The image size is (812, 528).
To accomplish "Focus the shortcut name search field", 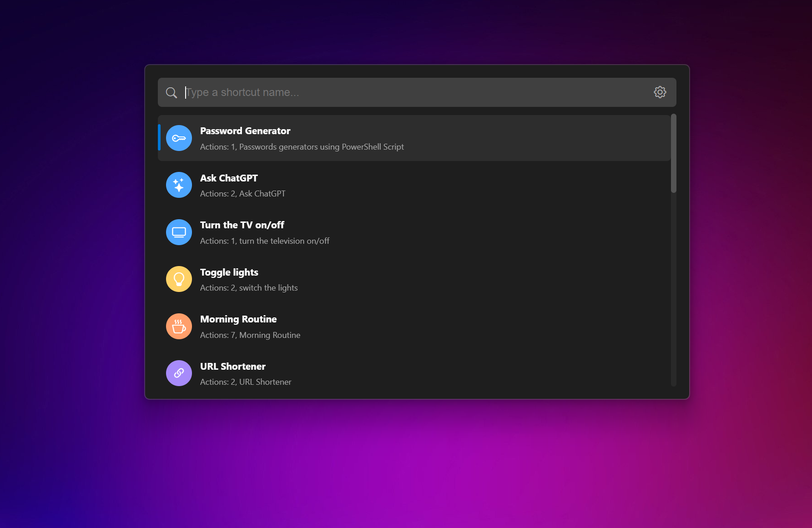I will click(x=409, y=92).
